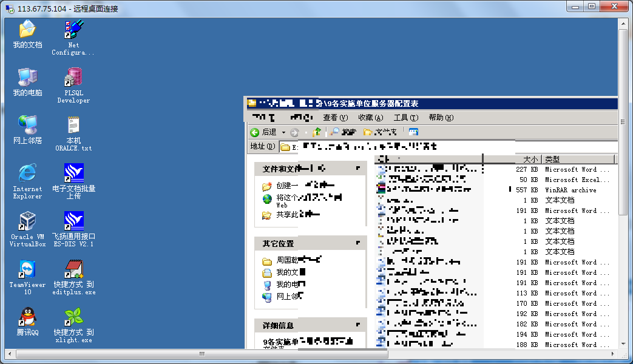Click the 后退 back button
The height and width of the screenshot is (364, 633).
tap(263, 132)
